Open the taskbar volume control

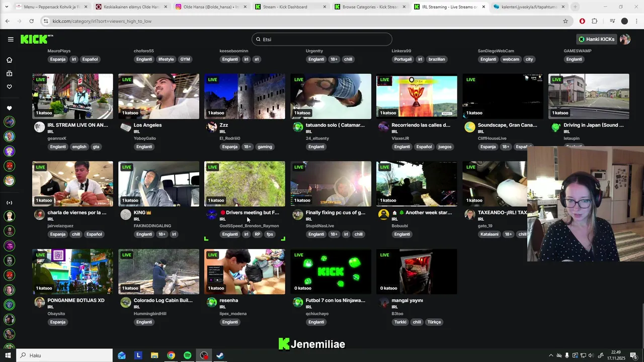click(x=591, y=355)
